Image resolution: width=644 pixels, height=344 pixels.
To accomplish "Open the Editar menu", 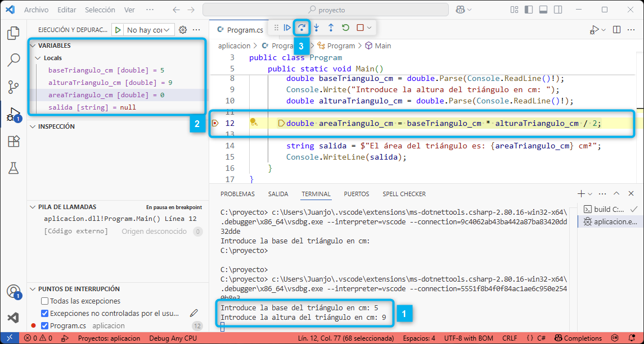I will (x=66, y=10).
